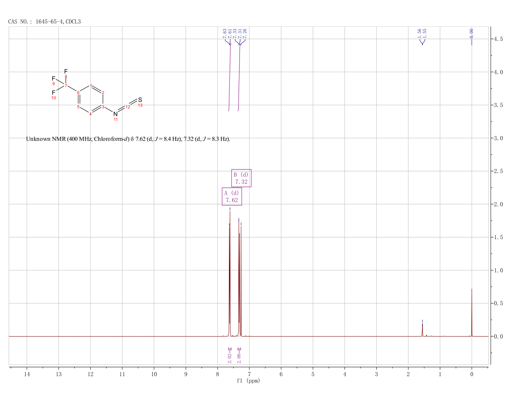Click carbon atom number 7 of the CF3 group
Viewport: 532px width, 411px height.
click(66, 85)
